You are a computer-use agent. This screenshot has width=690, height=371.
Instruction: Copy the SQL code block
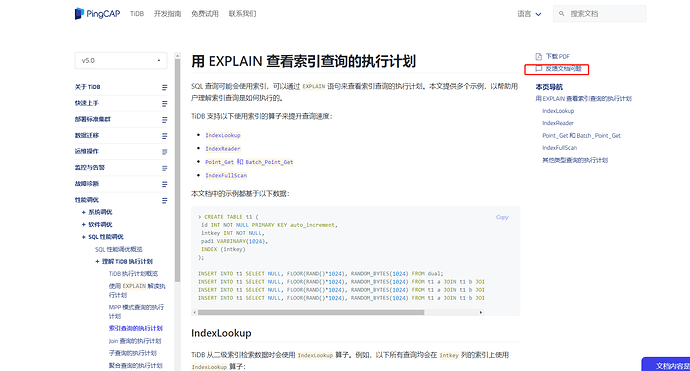pyautogui.click(x=502, y=217)
